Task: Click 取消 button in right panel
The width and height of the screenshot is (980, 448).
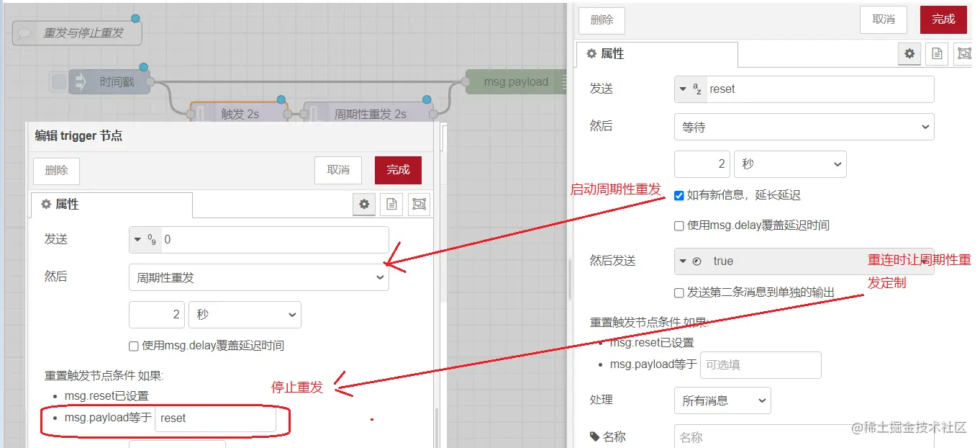Action: click(884, 20)
